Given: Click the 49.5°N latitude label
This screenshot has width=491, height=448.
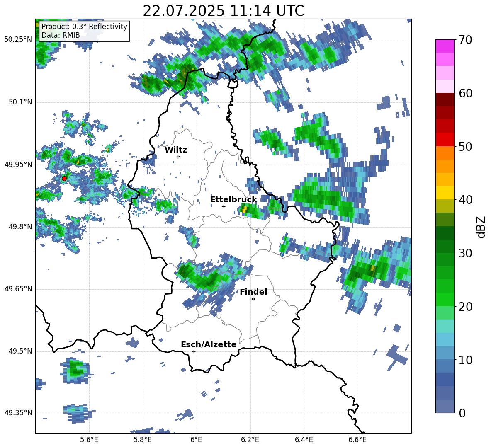Looking at the screenshot, I should (x=21, y=351).
